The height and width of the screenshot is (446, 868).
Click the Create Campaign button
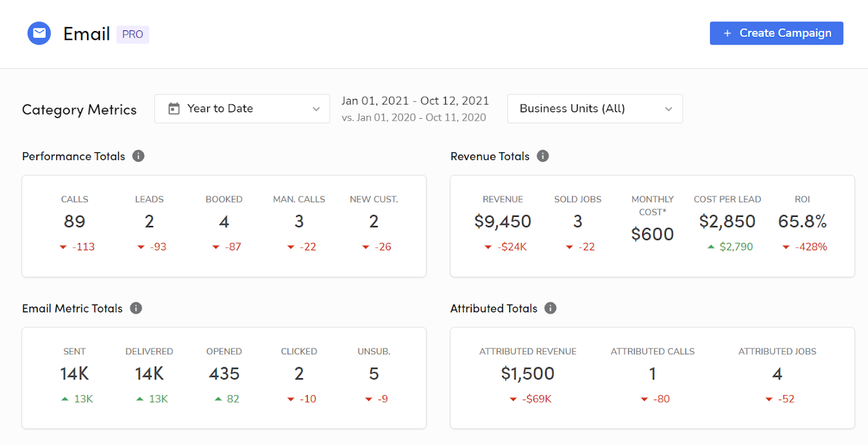coord(776,34)
